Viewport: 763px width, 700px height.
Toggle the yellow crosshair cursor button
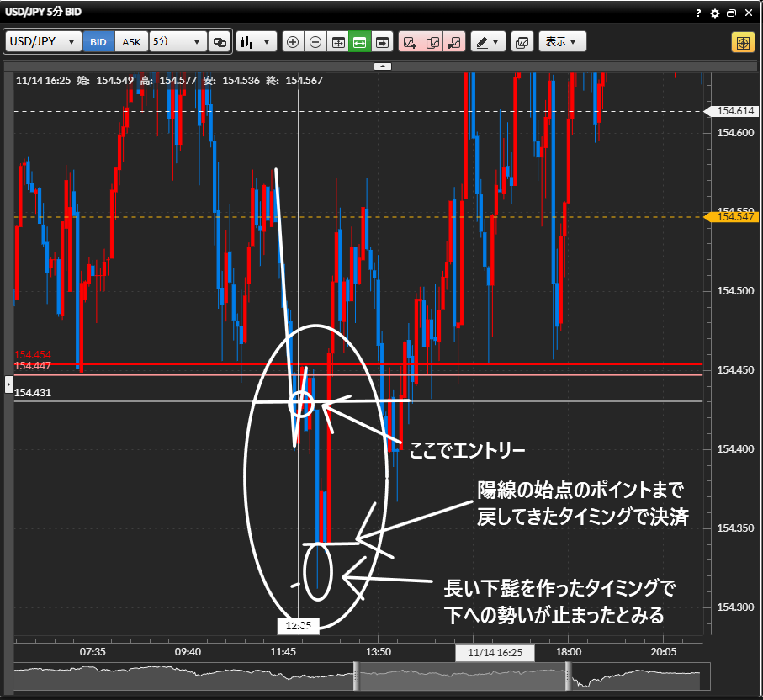coord(743,42)
